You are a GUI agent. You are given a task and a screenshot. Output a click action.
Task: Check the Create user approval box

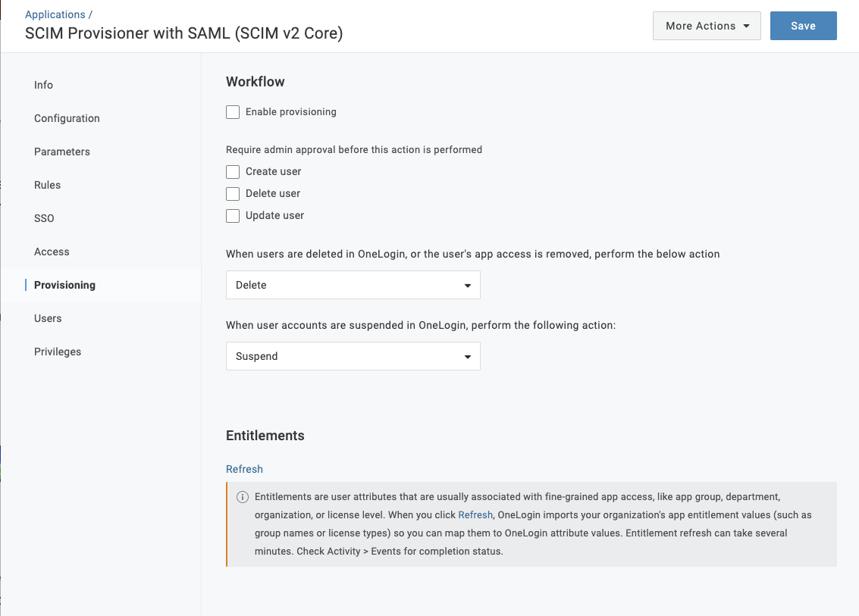233,172
